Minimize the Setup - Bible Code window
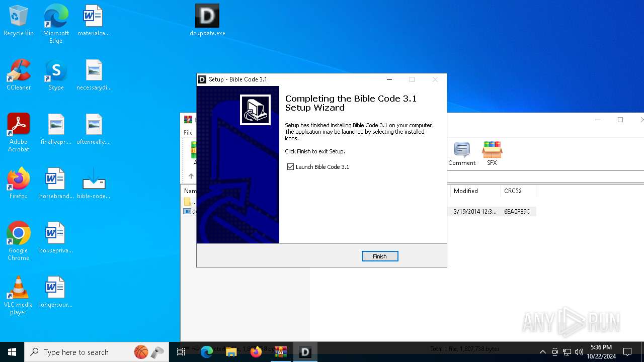Screen dimensions: 644x362 click(389, 79)
